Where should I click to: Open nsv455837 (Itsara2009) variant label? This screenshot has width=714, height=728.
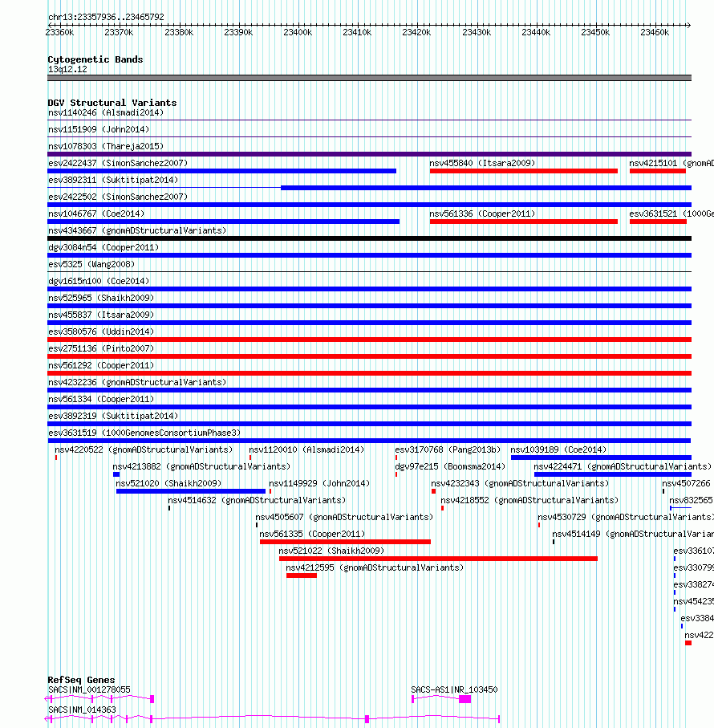pos(101,315)
